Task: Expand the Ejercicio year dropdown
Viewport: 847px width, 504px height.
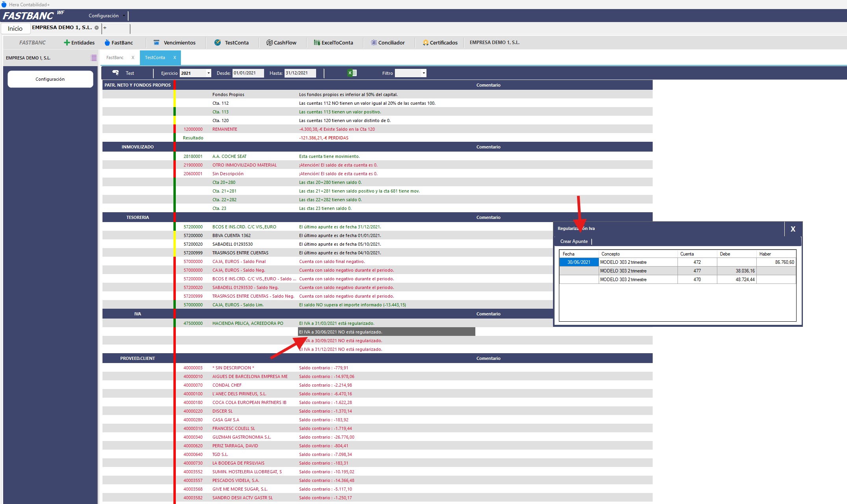Action: tap(208, 73)
